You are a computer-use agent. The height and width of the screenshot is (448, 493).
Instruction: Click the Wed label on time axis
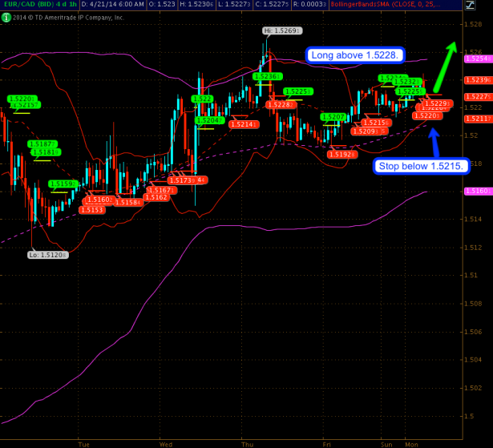point(166,444)
